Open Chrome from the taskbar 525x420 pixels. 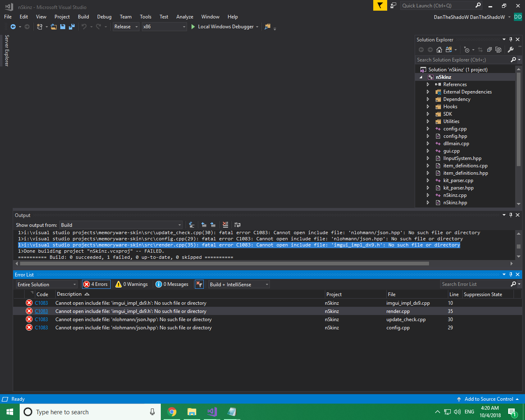pos(172,412)
